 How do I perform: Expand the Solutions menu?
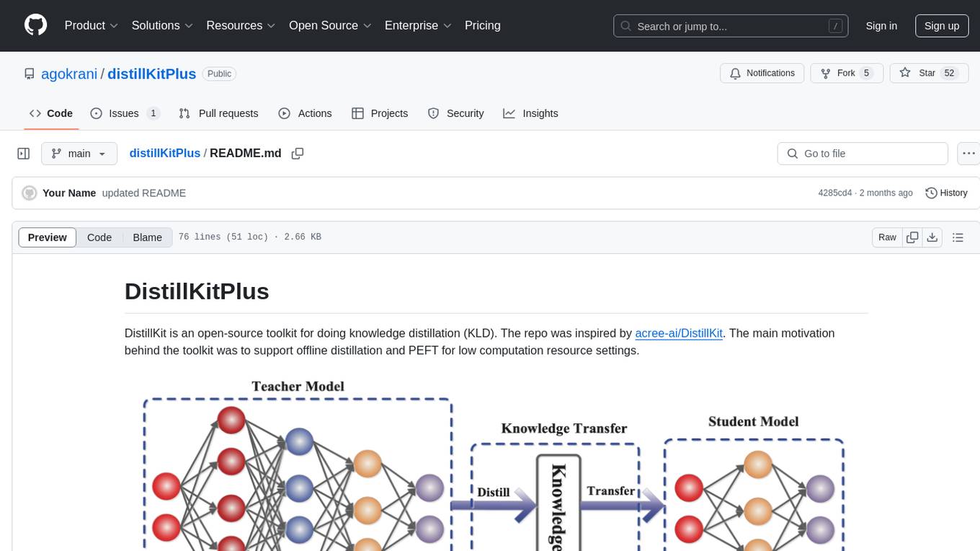coord(162,25)
